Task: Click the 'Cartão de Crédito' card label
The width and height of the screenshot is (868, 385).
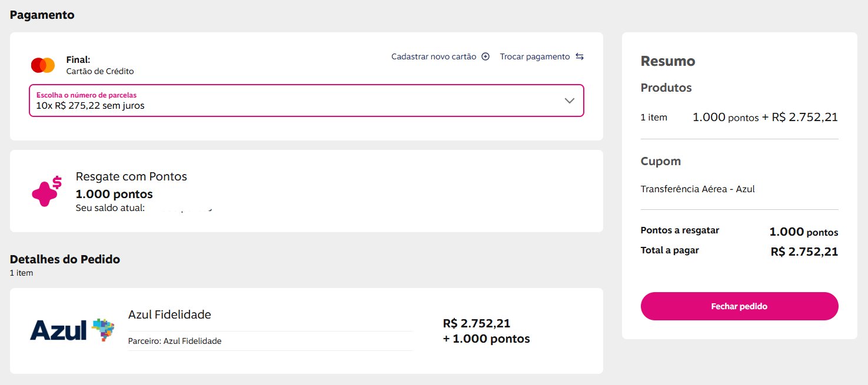Action: coord(100,71)
